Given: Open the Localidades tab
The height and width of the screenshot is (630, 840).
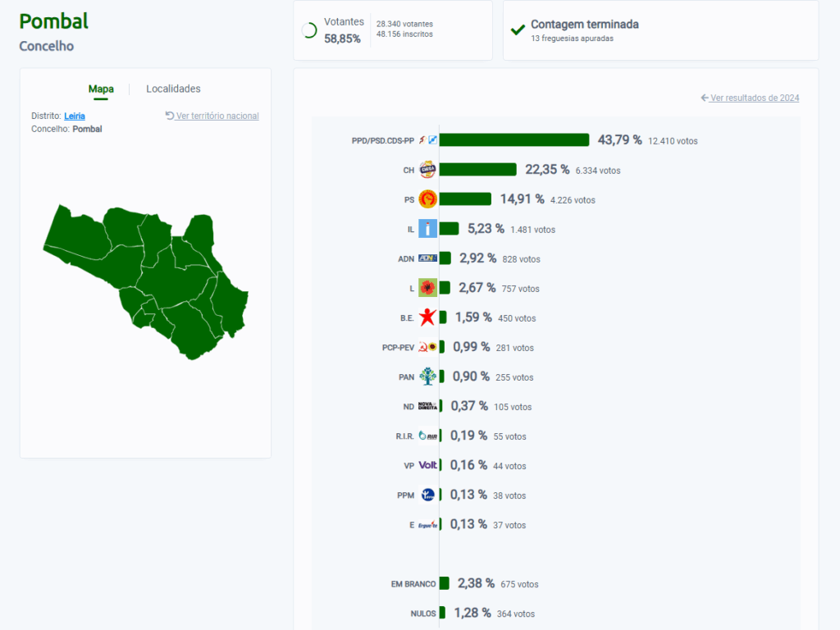Looking at the screenshot, I should (173, 89).
